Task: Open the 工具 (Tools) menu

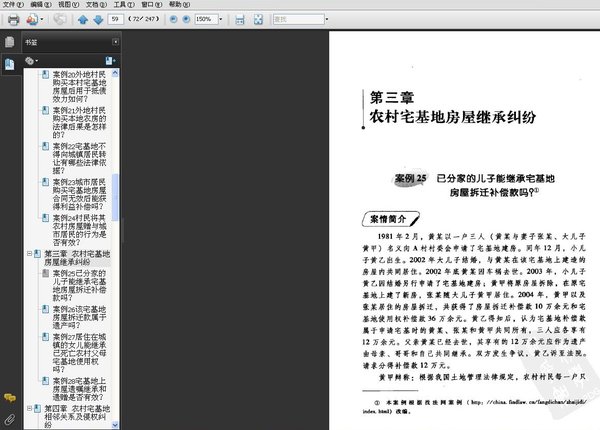Action: (x=124, y=5)
